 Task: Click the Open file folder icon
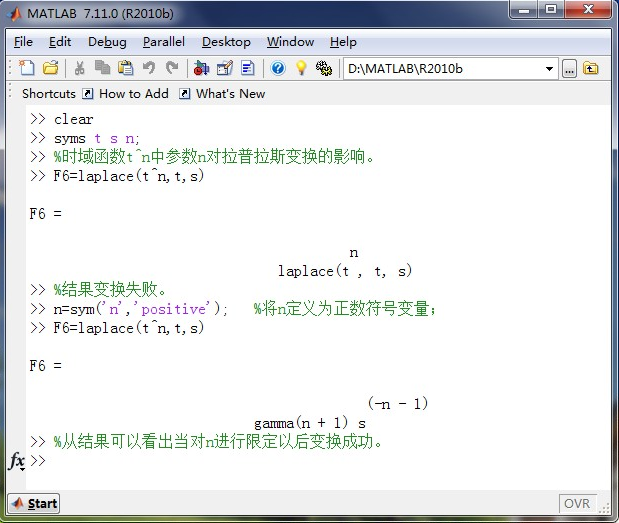pos(51,68)
